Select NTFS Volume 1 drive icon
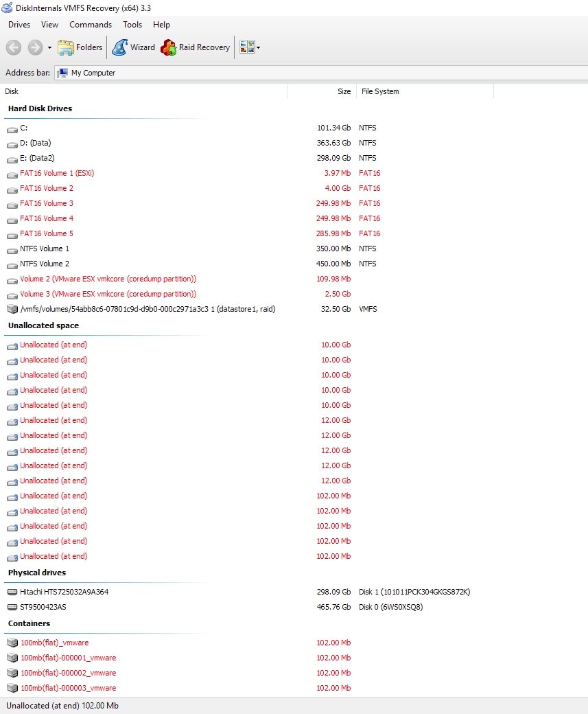The width and height of the screenshot is (588, 714). coord(12,249)
